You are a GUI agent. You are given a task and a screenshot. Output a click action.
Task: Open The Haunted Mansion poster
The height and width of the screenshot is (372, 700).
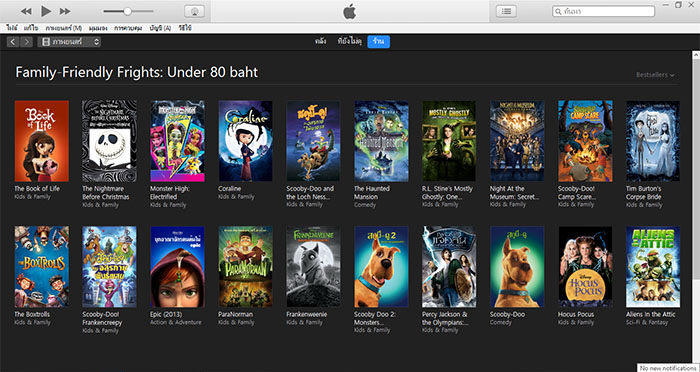(381, 141)
